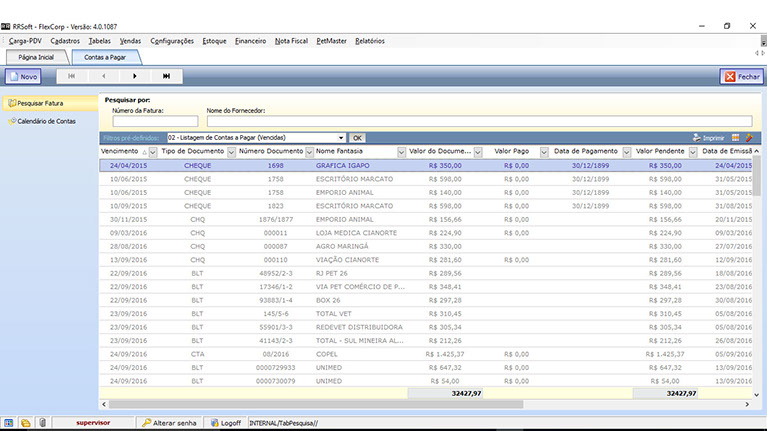The height and width of the screenshot is (431, 767).
Task: Select the AGRO MARINGÁ row
Action: 427,246
